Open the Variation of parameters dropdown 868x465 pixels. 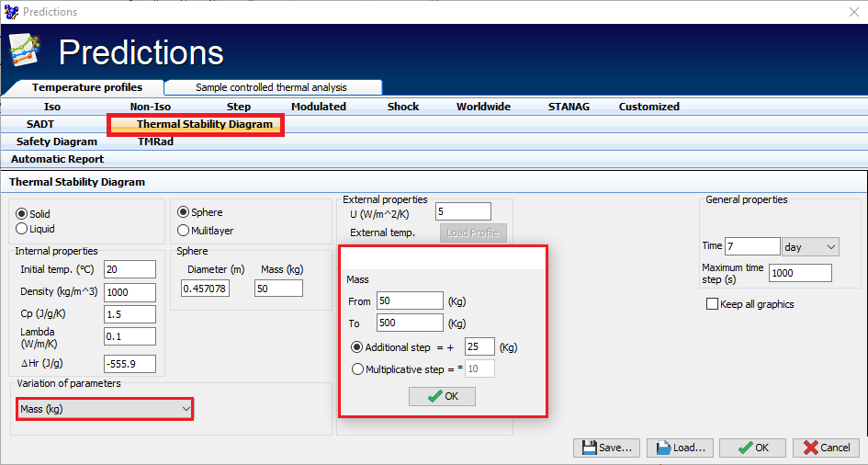click(x=105, y=408)
